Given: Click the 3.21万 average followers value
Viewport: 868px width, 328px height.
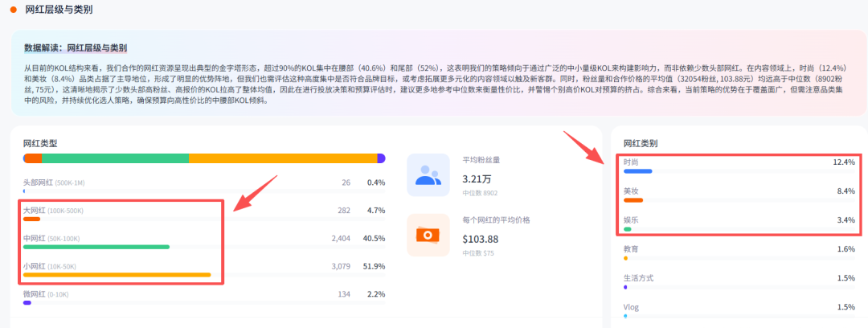Looking at the screenshot, I should (x=477, y=179).
